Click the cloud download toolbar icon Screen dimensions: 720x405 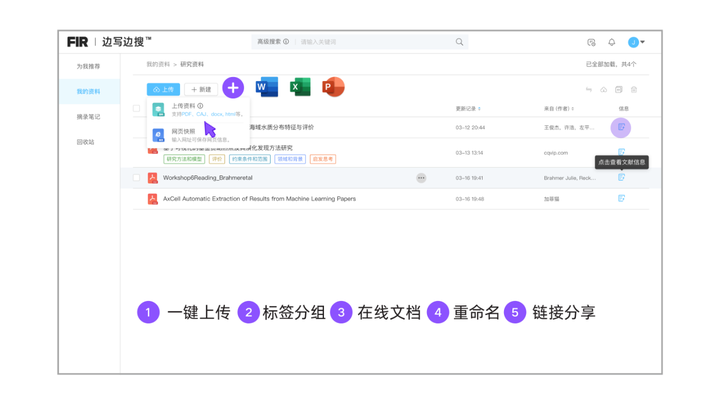(604, 90)
